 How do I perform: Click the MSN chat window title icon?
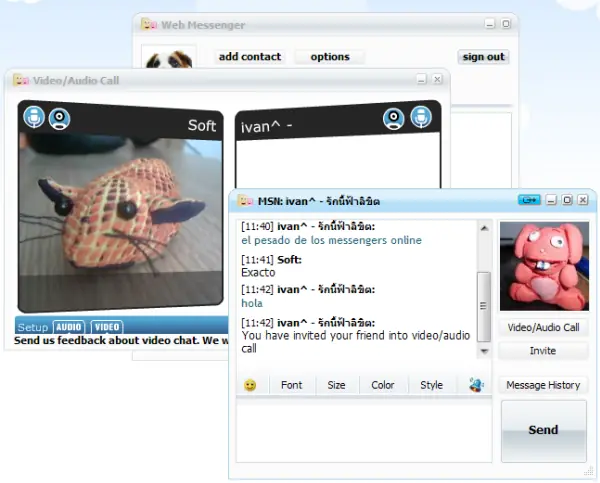245,200
